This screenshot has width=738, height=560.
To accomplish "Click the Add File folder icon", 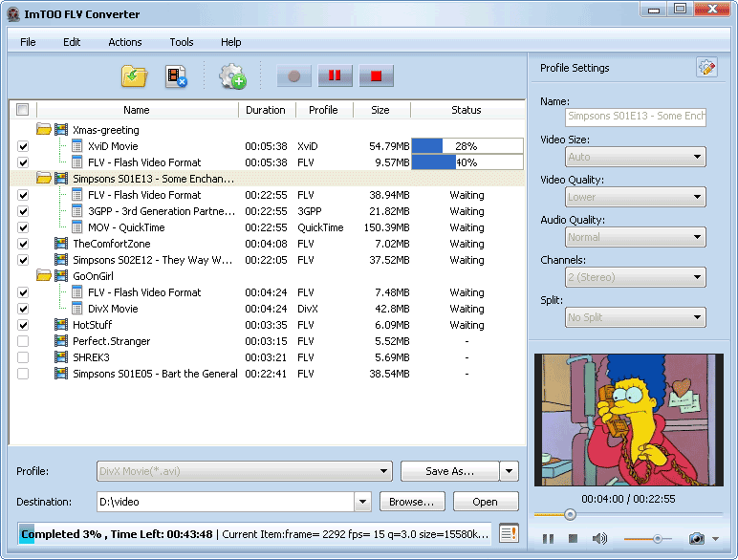I will 134,76.
